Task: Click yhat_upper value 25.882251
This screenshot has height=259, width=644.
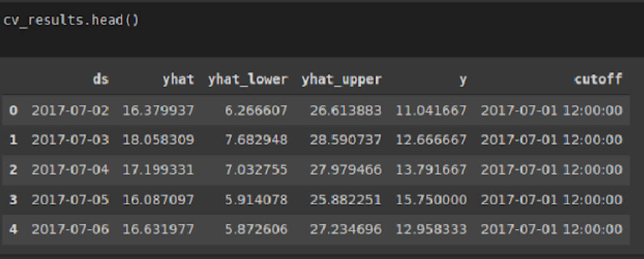Action: pyautogui.click(x=345, y=200)
